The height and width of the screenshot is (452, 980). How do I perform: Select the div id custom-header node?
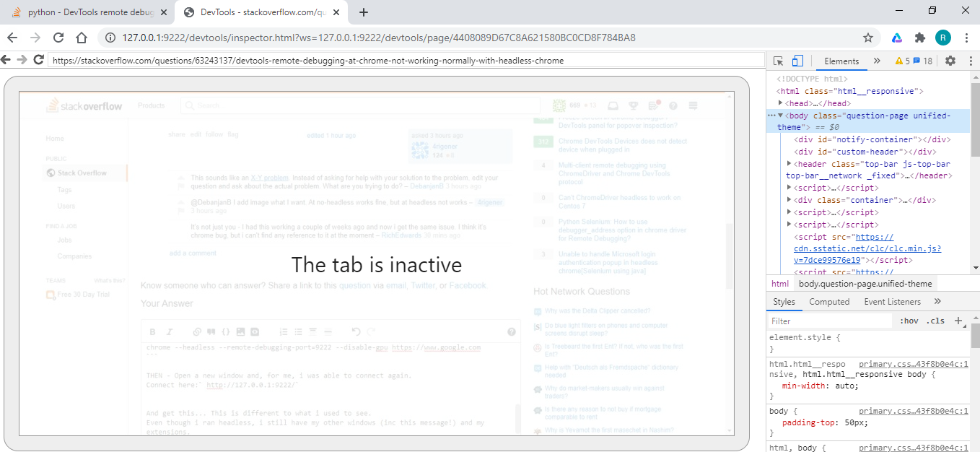click(865, 152)
